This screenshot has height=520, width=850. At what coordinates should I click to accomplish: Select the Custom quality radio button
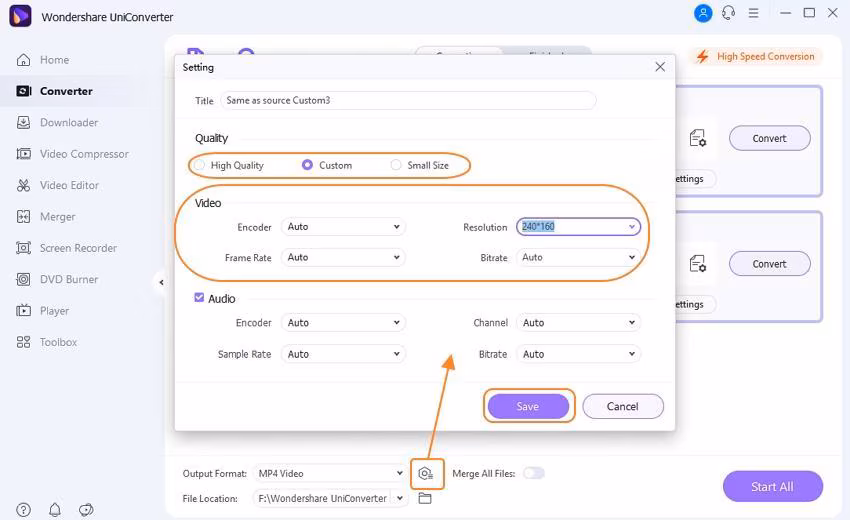tap(307, 165)
